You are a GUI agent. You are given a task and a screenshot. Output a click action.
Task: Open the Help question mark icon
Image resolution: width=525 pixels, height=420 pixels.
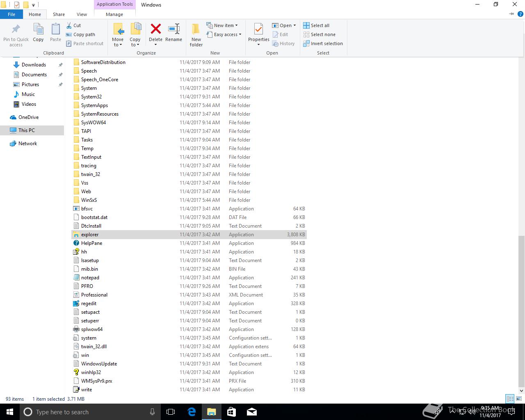point(520,14)
